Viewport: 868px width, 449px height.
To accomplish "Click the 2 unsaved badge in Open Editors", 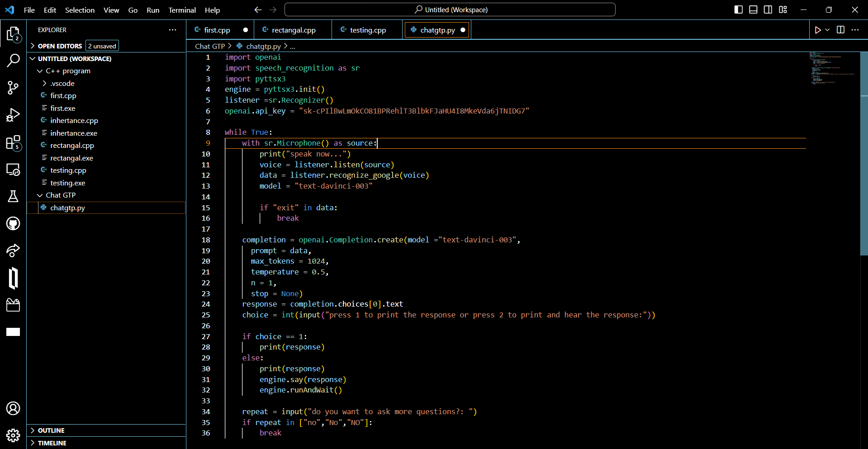I will point(102,45).
